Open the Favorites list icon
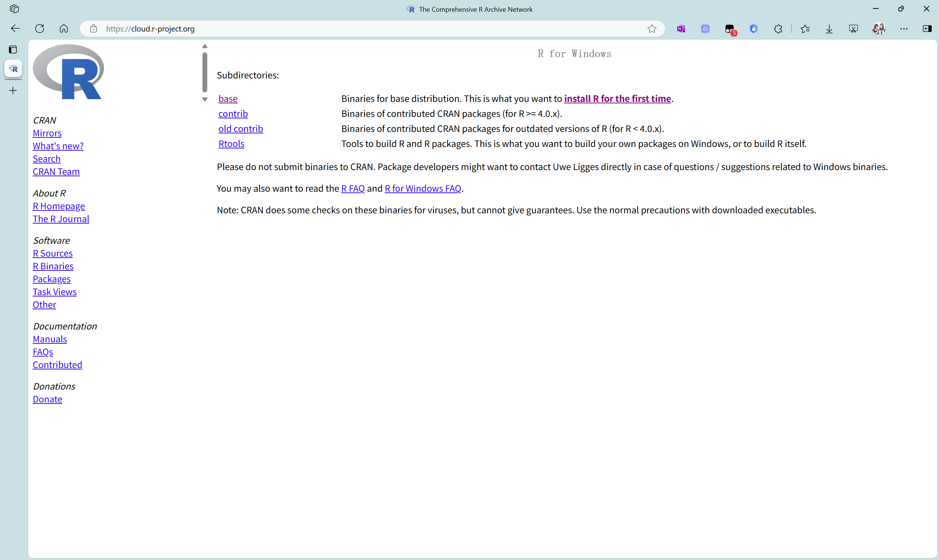939x560 pixels. [805, 29]
